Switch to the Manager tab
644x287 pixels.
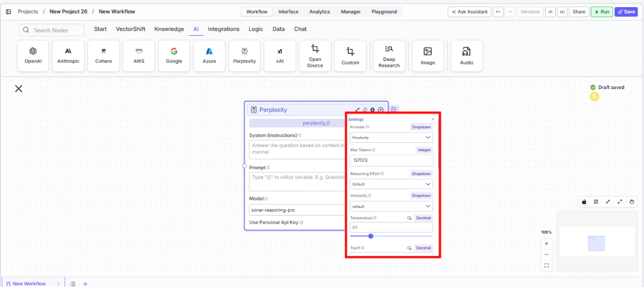click(x=351, y=12)
